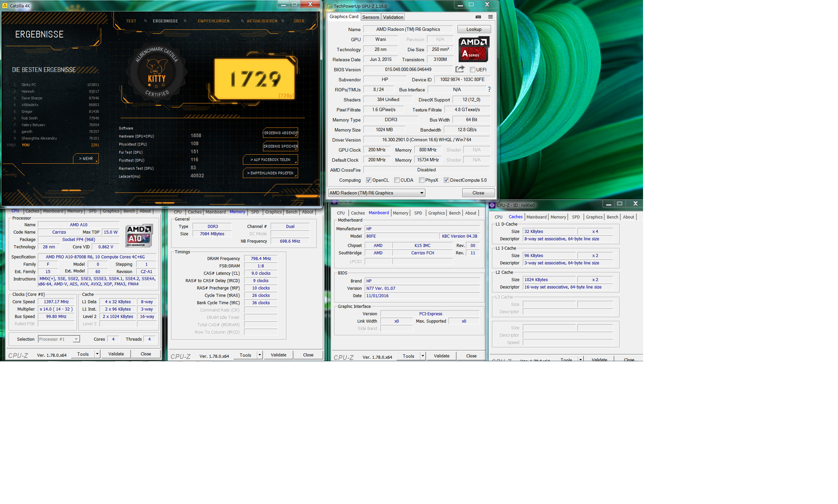Click Validate in CPU-Z Memory window
This screenshot has height=504, width=838.
278,355
